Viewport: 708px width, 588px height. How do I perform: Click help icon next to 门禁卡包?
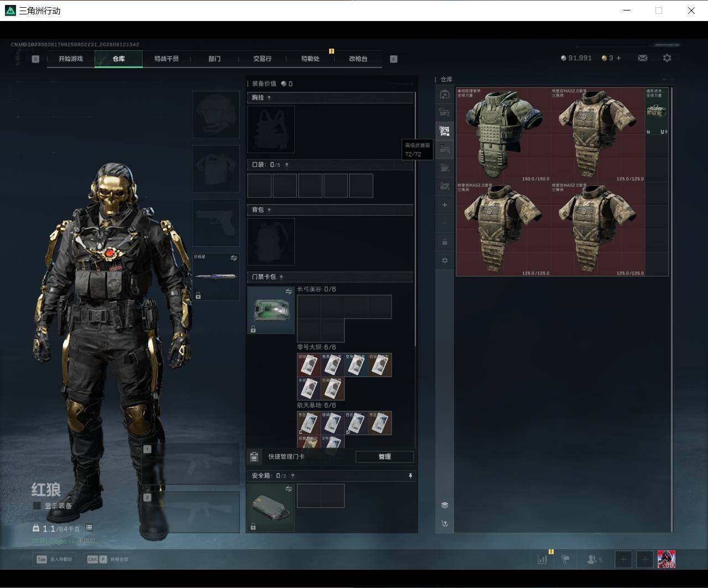pos(282,277)
